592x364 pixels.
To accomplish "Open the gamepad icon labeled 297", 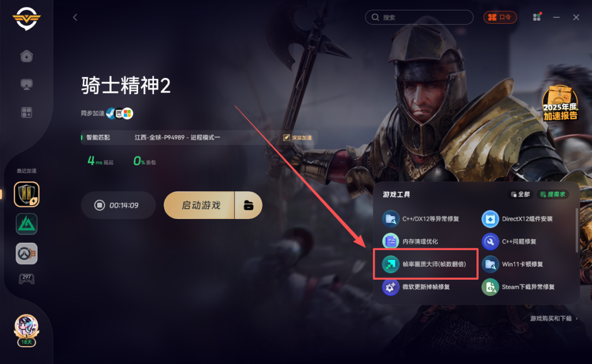I will (x=27, y=278).
